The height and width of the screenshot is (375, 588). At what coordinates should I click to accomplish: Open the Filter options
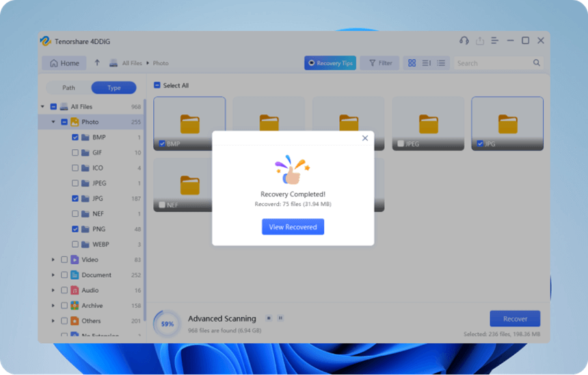click(379, 63)
